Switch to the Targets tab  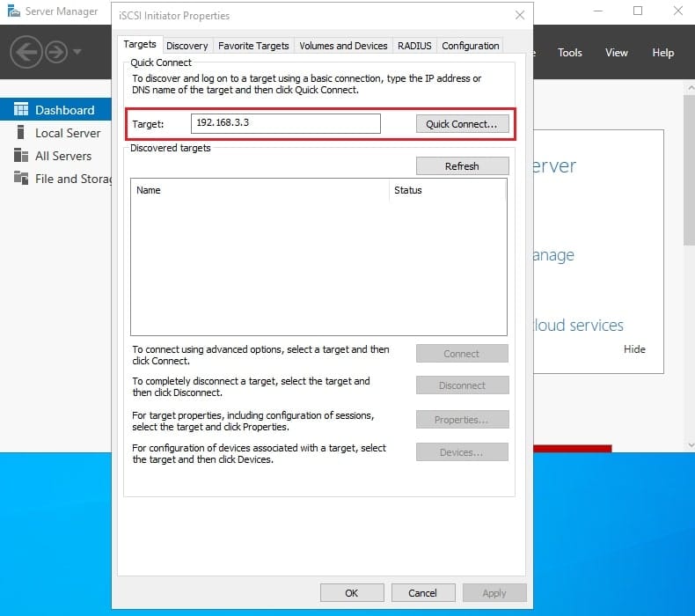click(x=140, y=44)
